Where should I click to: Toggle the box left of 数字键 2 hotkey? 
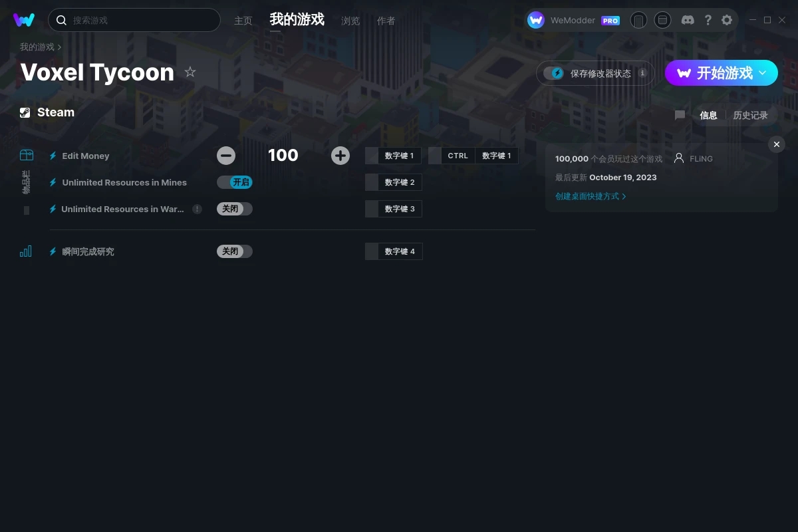[372, 182]
